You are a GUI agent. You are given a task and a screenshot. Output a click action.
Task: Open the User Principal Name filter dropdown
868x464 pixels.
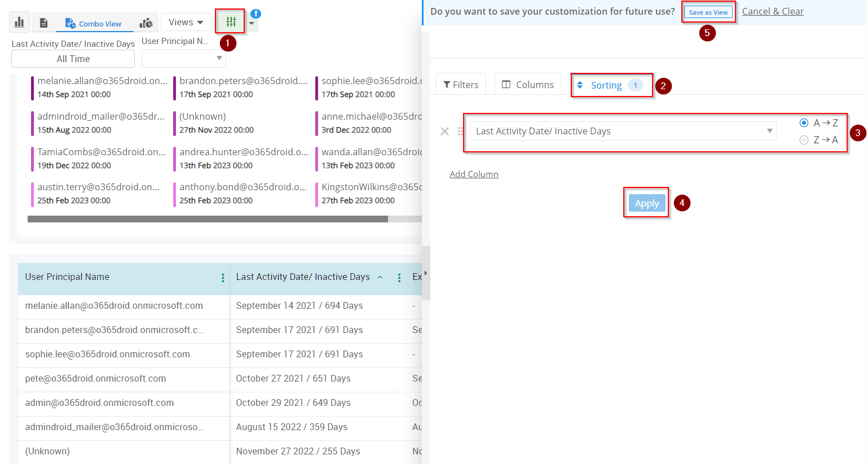(x=183, y=58)
